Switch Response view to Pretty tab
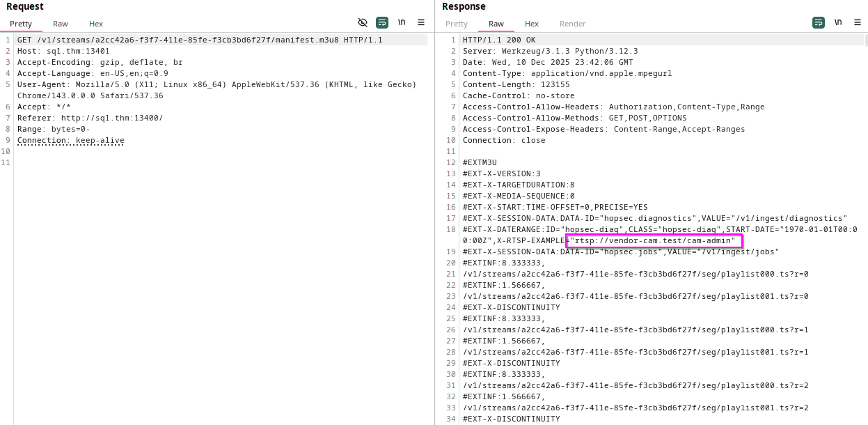 click(457, 24)
